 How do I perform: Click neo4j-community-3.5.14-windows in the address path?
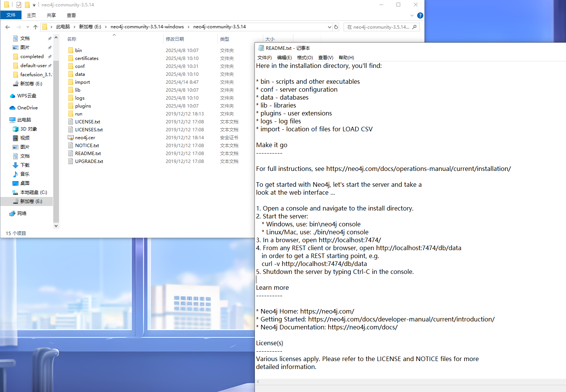pyautogui.click(x=147, y=27)
